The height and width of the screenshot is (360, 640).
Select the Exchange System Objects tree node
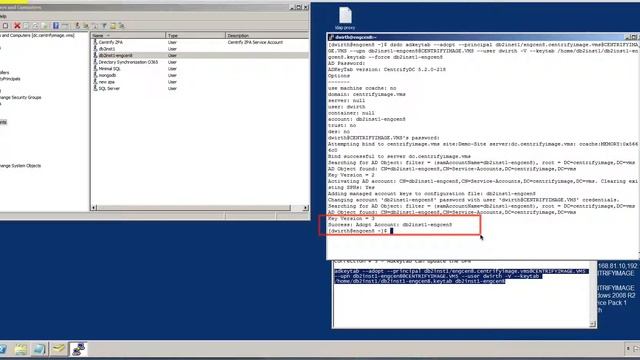[20, 165]
